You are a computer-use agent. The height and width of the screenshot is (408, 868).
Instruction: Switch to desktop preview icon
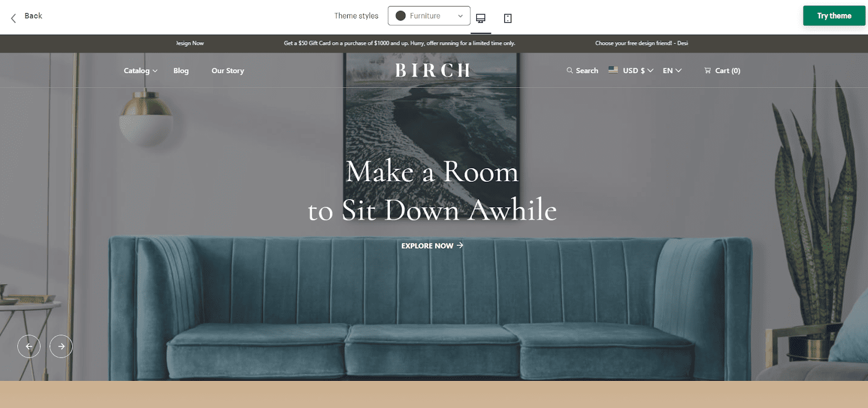pos(481,18)
